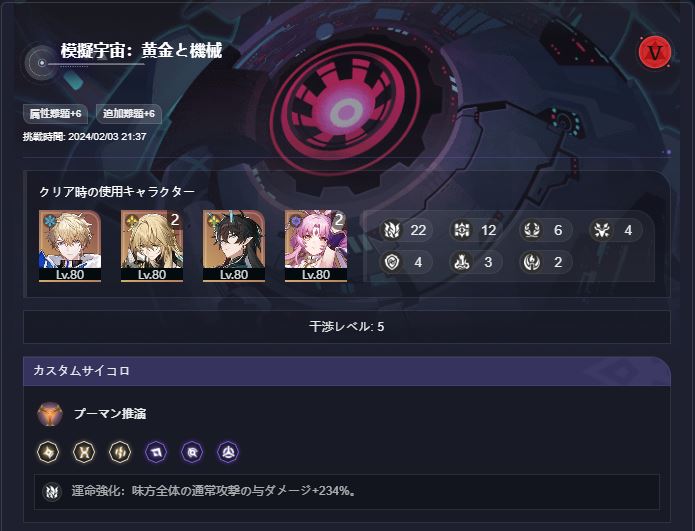Viewport: 695px width, 531px height.
Task: Click the gold star dice face icon
Action: tap(48, 452)
